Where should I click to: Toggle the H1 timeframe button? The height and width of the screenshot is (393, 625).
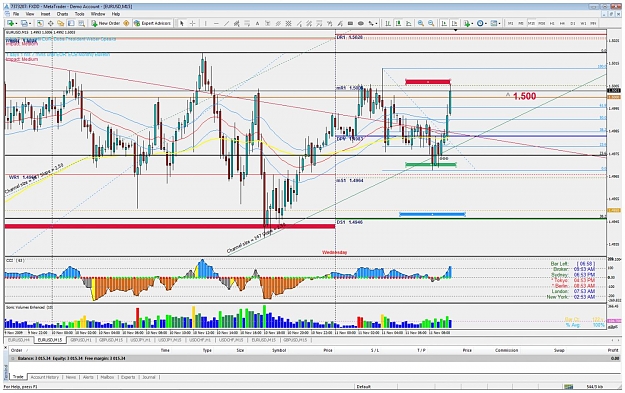[x=552, y=23]
